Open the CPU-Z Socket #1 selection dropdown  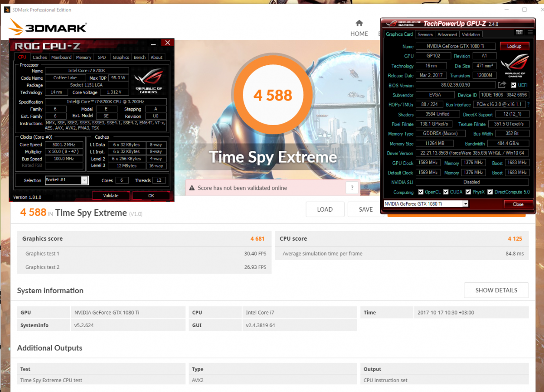pos(66,180)
